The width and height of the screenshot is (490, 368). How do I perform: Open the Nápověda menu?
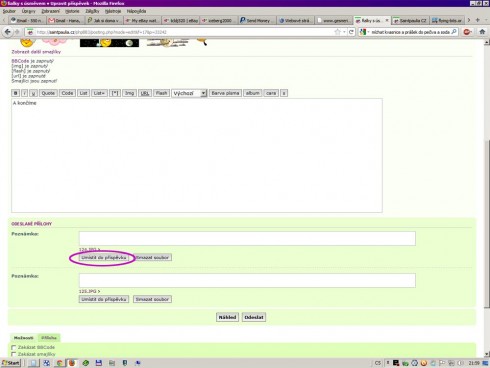pos(136,11)
